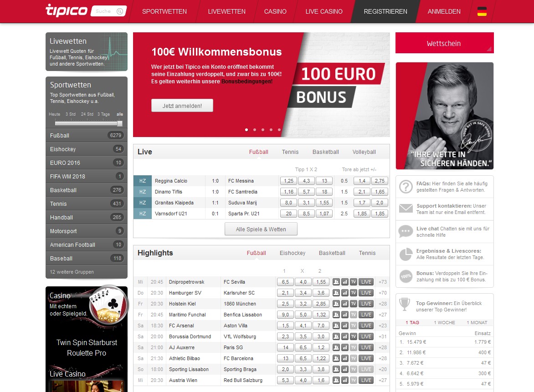Click the Support envelope icon
Screen dimensions: 534x392
click(x=406, y=209)
